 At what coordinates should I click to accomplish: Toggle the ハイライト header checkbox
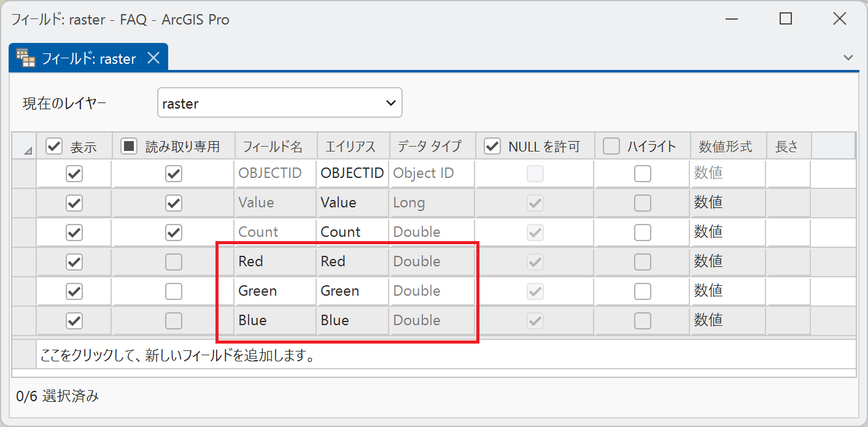pyautogui.click(x=611, y=146)
